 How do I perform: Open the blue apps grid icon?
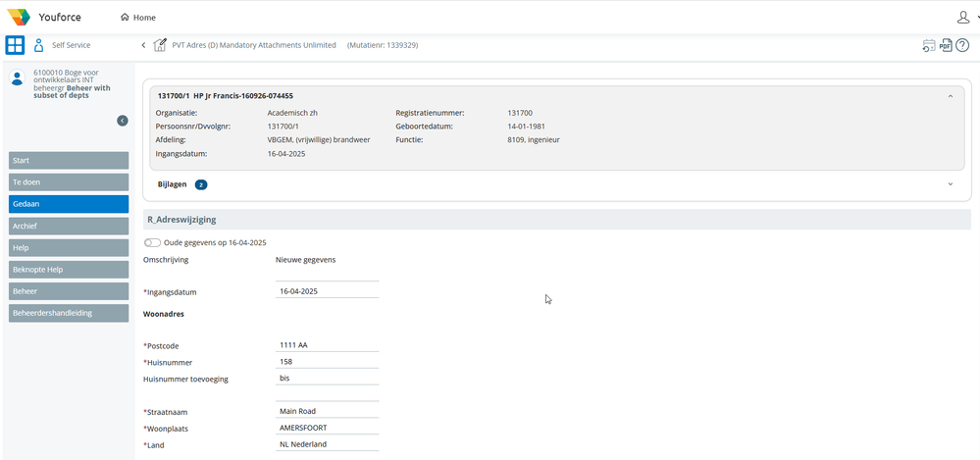(x=15, y=45)
